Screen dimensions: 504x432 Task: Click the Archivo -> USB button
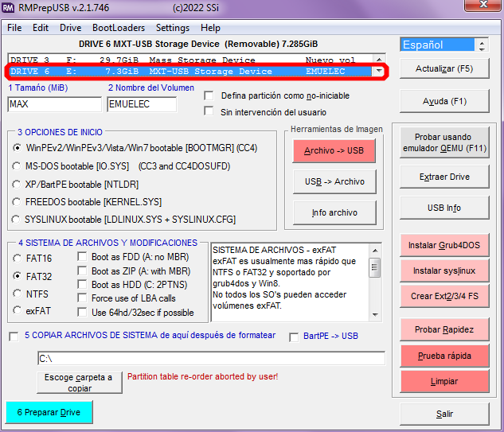334,150
